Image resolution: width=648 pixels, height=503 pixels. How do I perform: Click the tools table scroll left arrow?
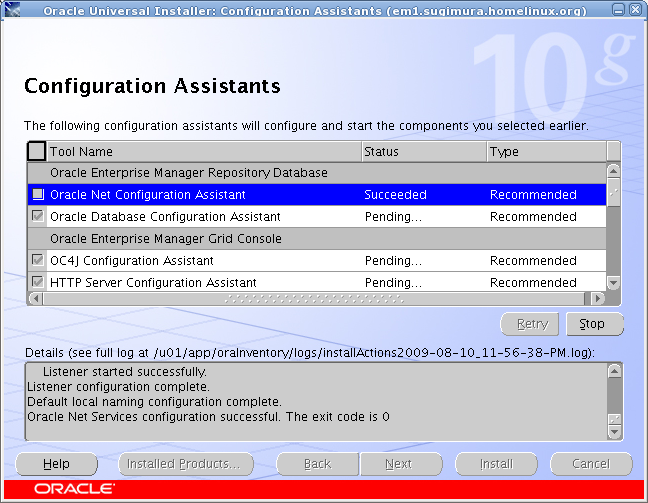pyautogui.click(x=36, y=298)
